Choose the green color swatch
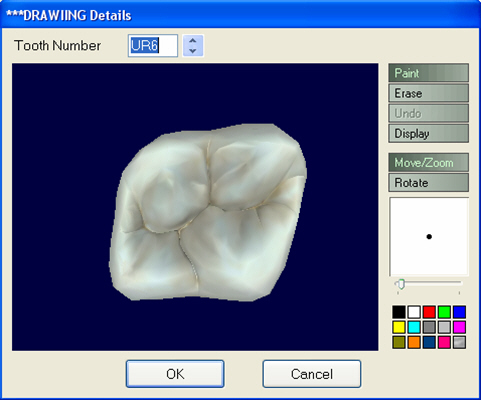 444,312
